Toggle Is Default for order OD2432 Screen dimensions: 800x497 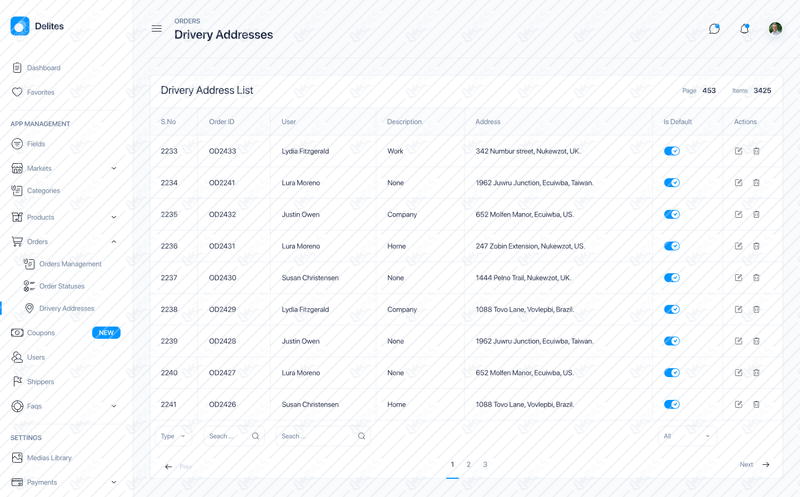[x=671, y=214]
